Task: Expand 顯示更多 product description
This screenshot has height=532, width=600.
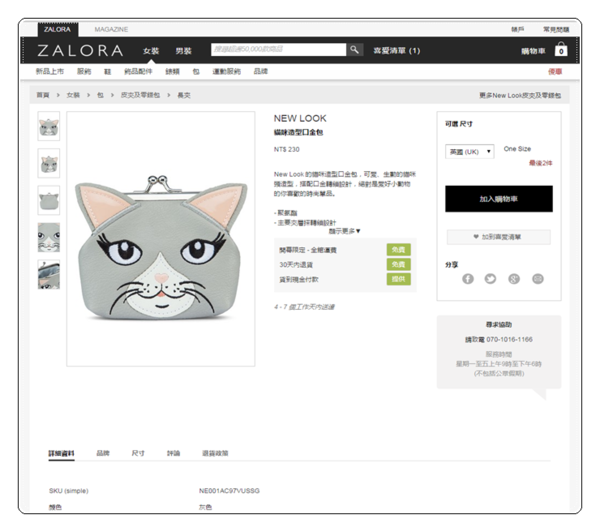Action: click(344, 231)
